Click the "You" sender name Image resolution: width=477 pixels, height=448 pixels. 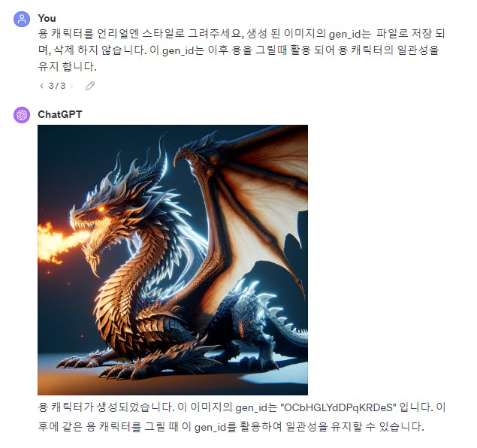pyautogui.click(x=47, y=18)
